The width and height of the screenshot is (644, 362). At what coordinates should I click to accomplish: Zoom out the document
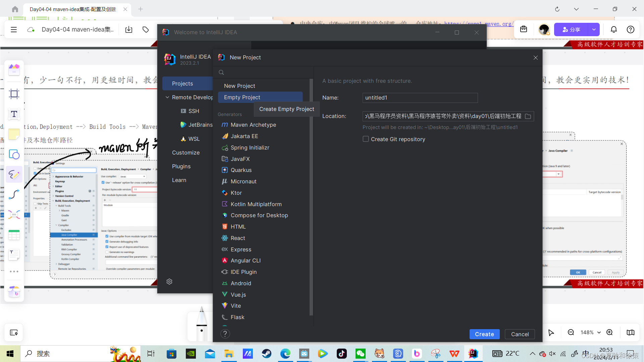click(x=571, y=333)
